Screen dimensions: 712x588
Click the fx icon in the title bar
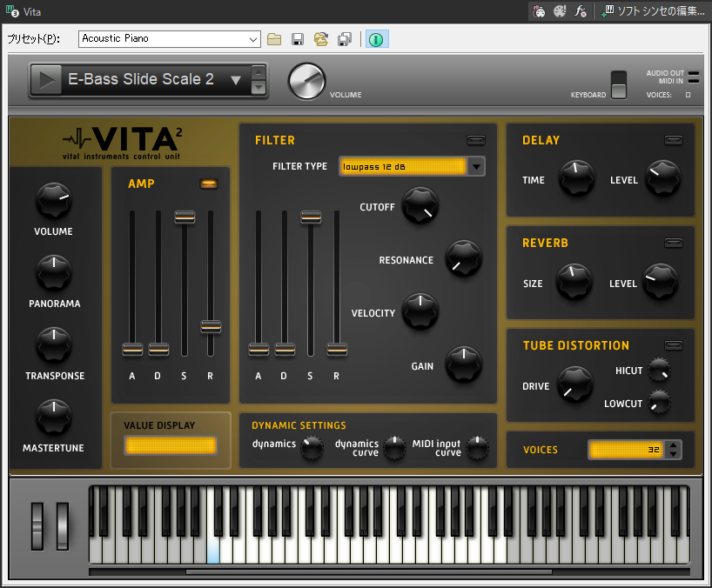coord(581,11)
